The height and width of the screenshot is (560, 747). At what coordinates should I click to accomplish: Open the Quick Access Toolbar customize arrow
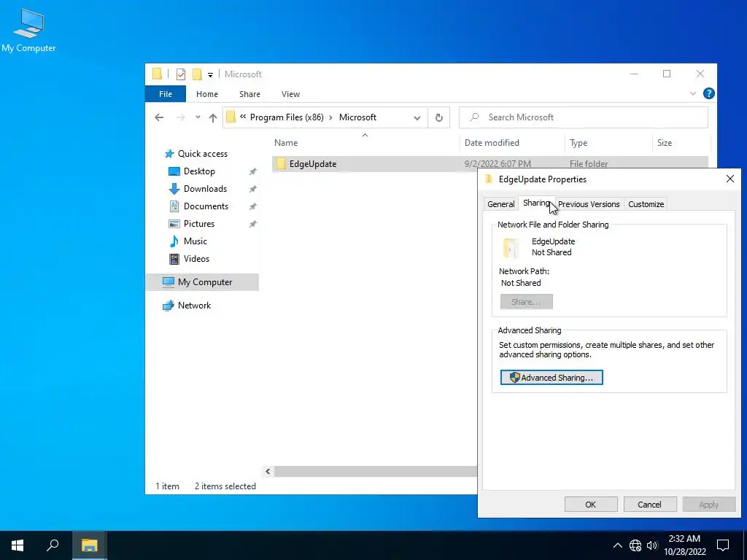[x=210, y=75]
